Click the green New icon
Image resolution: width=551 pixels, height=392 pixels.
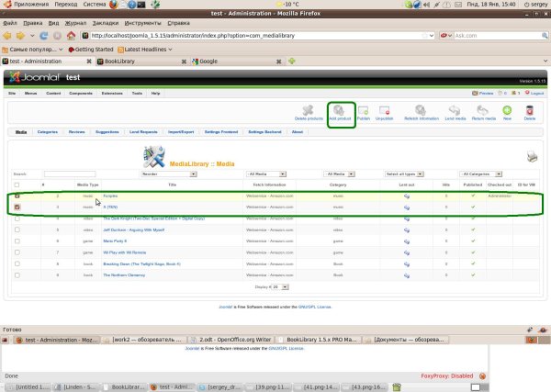coord(507,110)
